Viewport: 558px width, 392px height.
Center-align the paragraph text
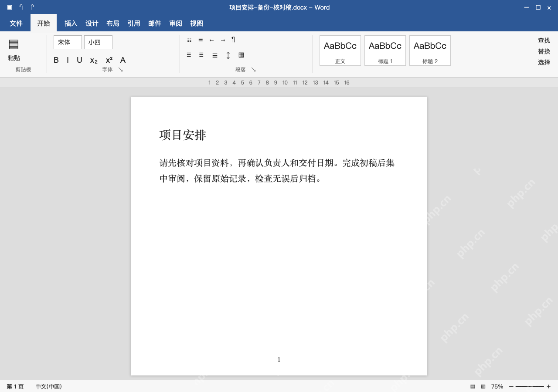(x=201, y=55)
